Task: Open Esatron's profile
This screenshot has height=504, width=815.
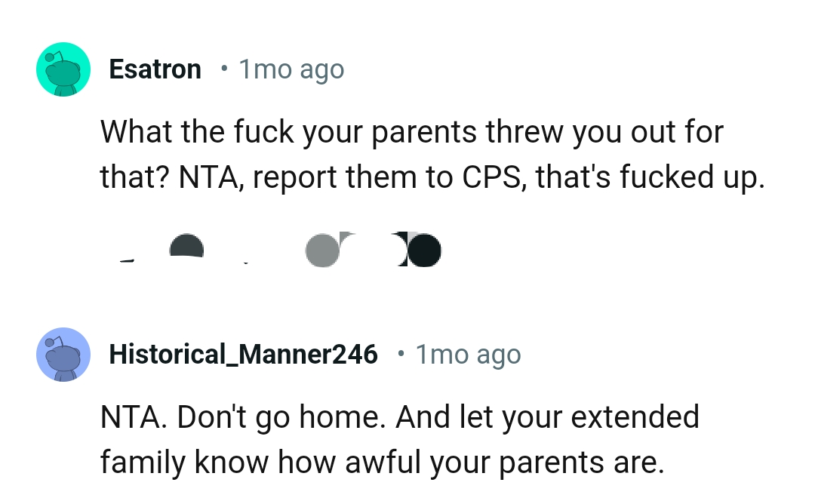Action: point(155,69)
